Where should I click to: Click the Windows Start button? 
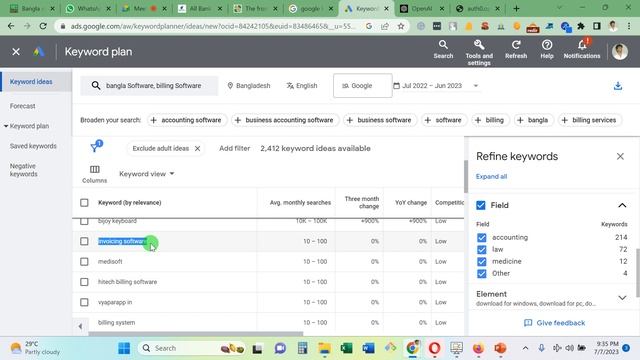[x=124, y=348]
